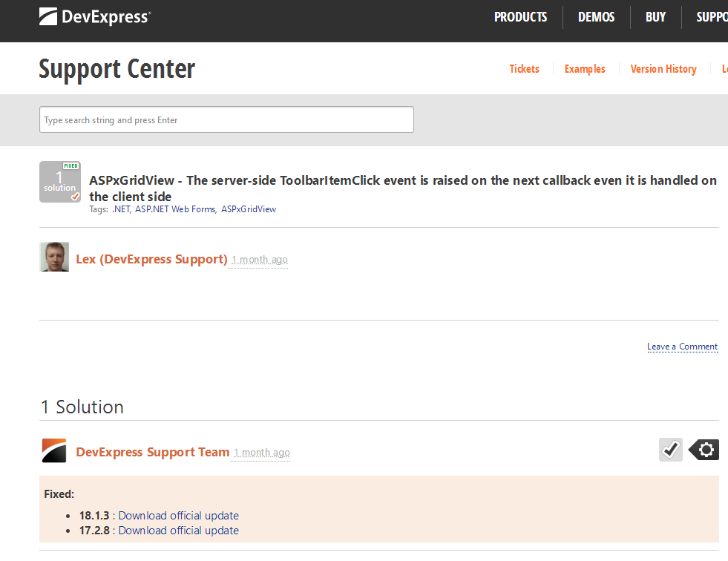Open the solution gear settings tag
The height and width of the screenshot is (561, 728).
click(x=704, y=450)
